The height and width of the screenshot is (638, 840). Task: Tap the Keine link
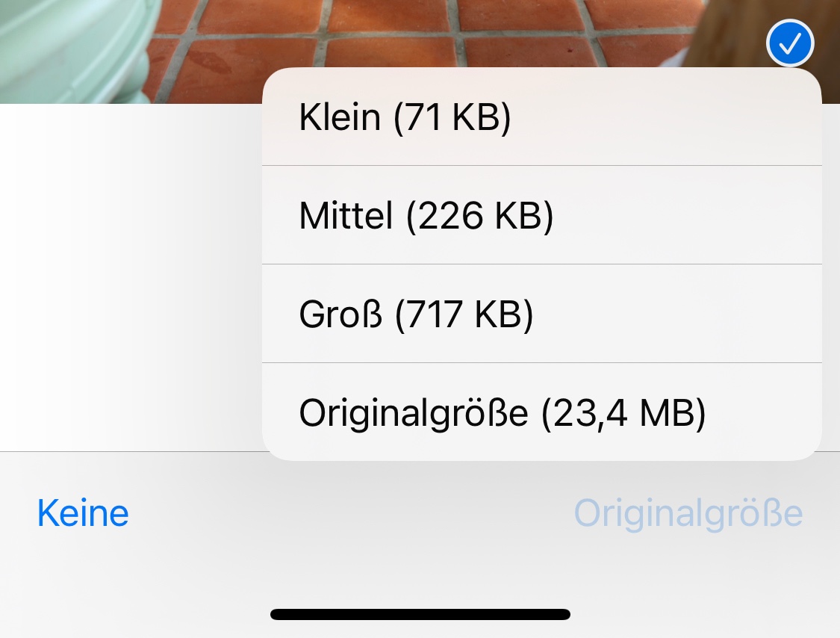point(83,513)
